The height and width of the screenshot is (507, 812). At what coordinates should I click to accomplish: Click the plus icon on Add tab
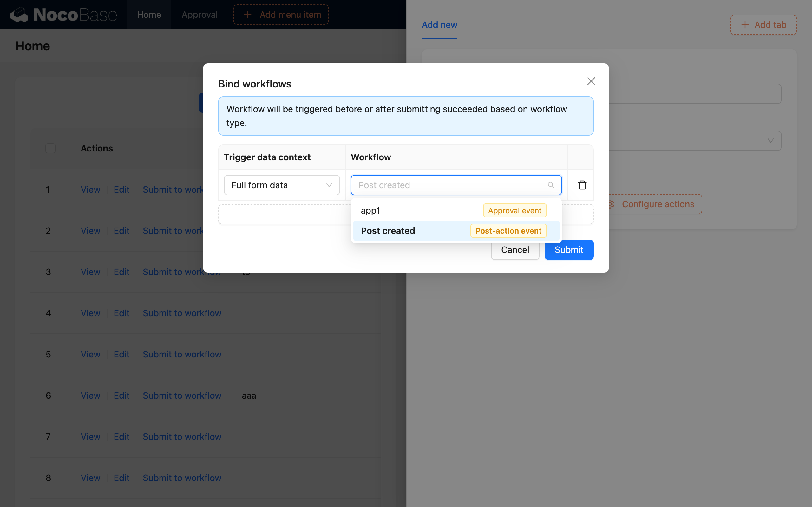tap(745, 24)
